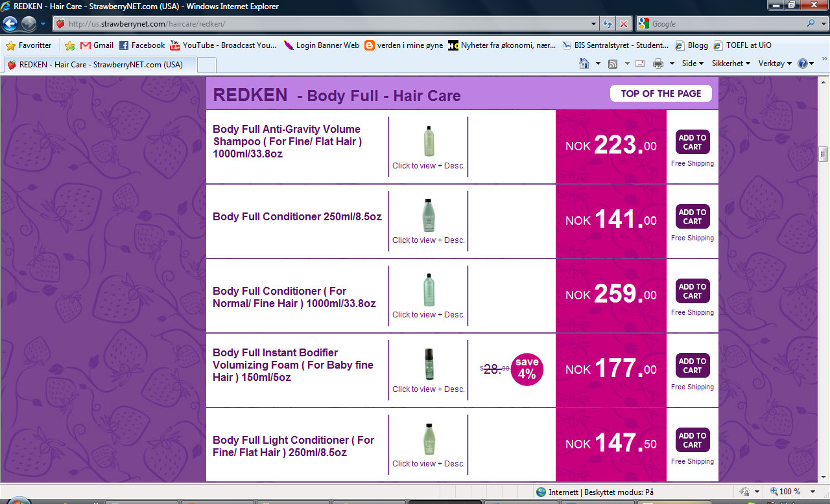Add Body Full Conditioner 250ml to cart
The height and width of the screenshot is (504, 830).
693,216
